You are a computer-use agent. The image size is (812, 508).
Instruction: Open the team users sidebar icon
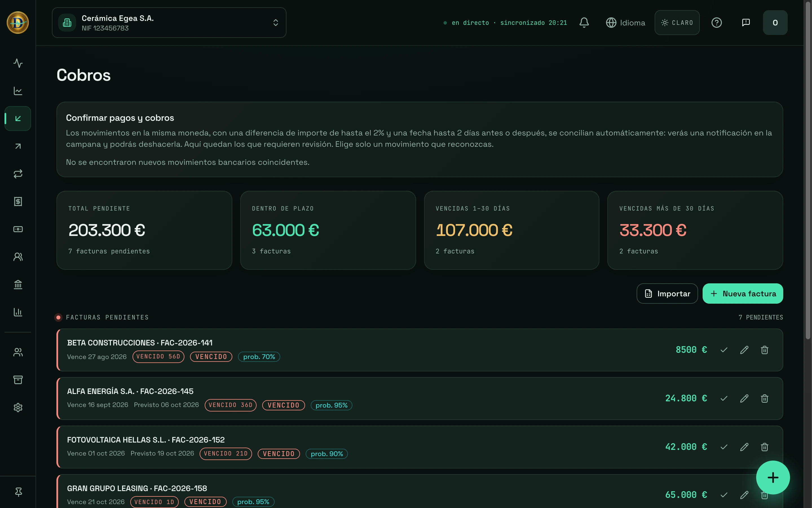tap(18, 352)
